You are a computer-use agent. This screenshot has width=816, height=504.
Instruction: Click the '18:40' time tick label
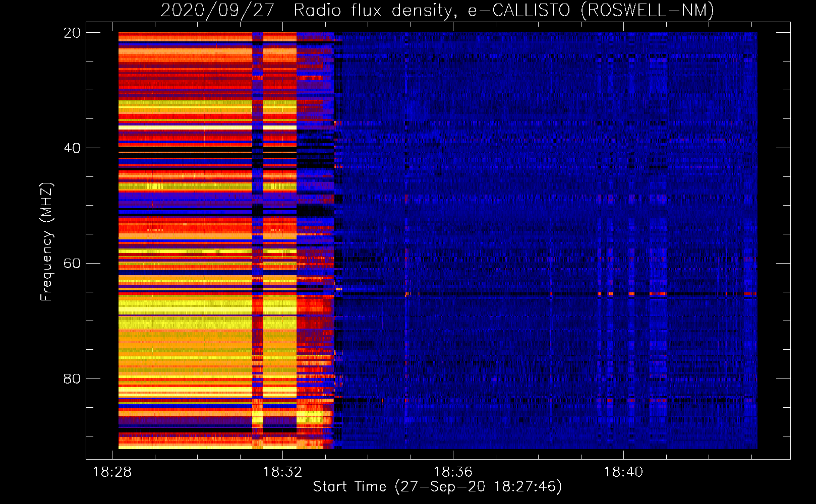(x=624, y=472)
